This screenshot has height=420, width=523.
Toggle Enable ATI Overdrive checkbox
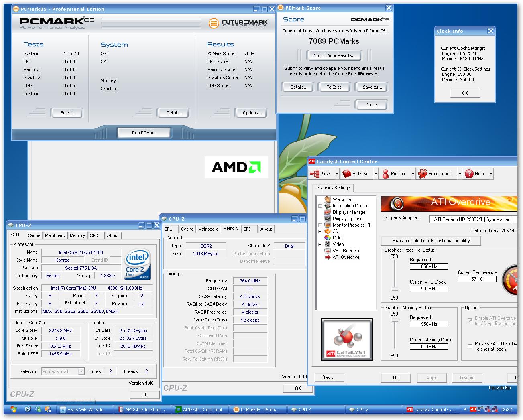coord(470,321)
